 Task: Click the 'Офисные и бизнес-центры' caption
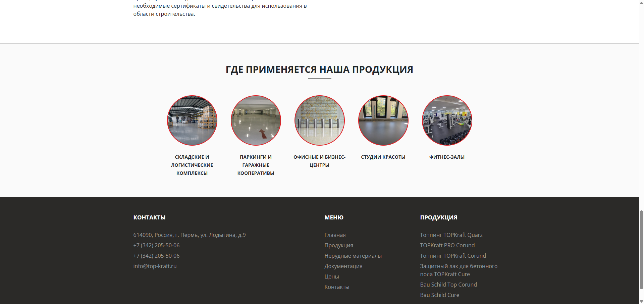click(320, 161)
